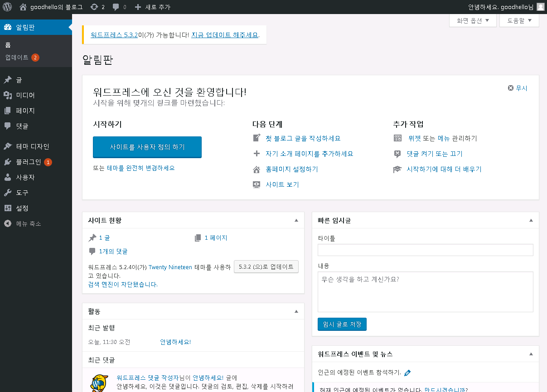The image size is (547, 392).
Task: Click the graduation cap icon beside 시작하기에 대해
Action: click(x=397, y=169)
